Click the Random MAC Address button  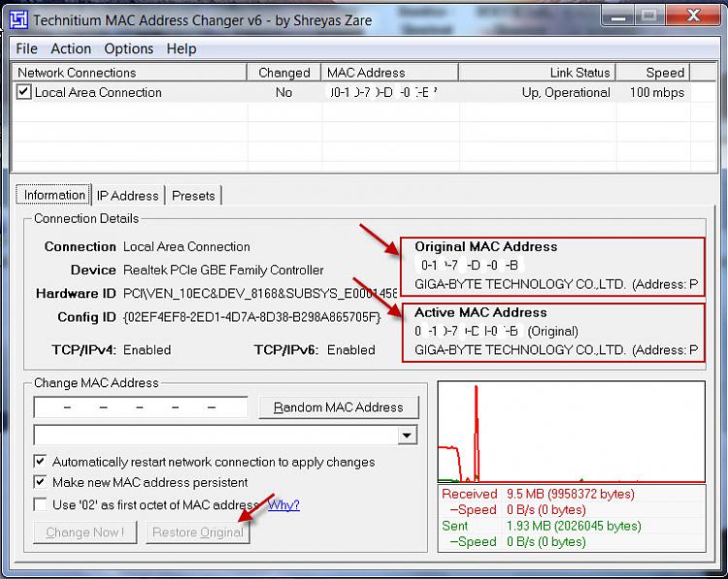[339, 407]
